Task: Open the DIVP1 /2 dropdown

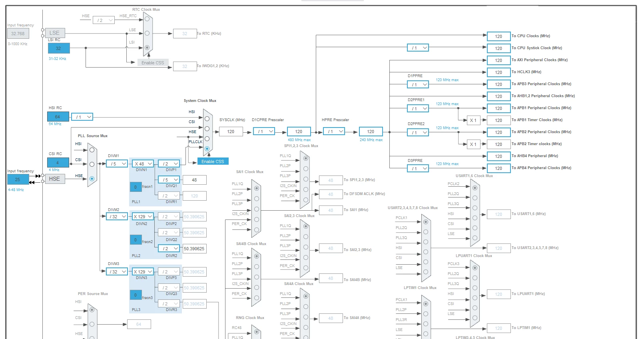Action: pos(169,164)
